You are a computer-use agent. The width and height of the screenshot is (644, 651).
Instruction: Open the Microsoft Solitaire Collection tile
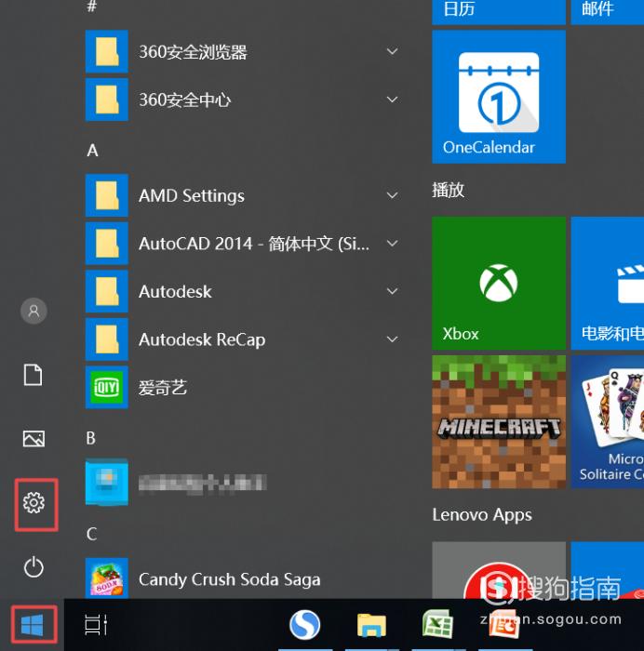click(608, 422)
